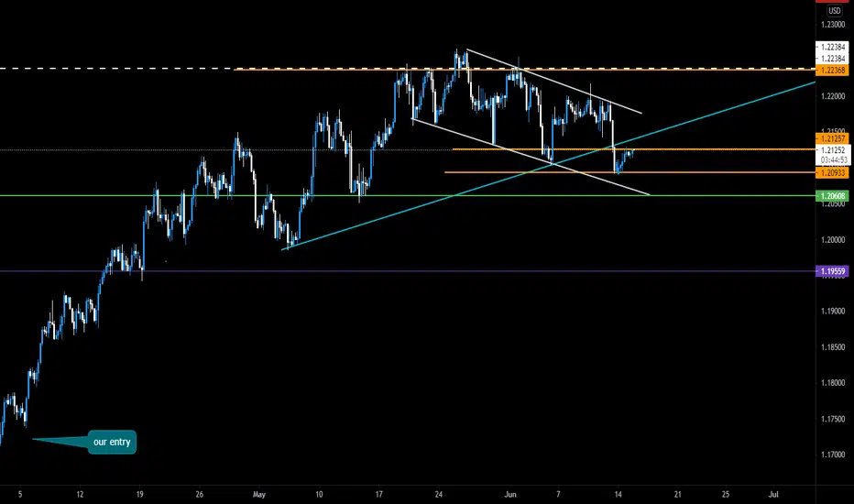Image resolution: width=854 pixels, height=504 pixels.
Task: Select the purple horizontal line
Action: point(408,271)
